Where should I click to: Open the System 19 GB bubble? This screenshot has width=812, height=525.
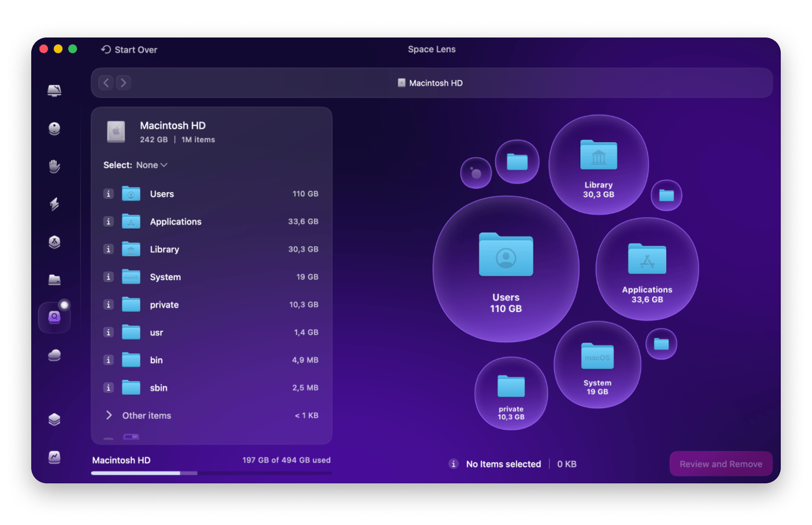(598, 365)
